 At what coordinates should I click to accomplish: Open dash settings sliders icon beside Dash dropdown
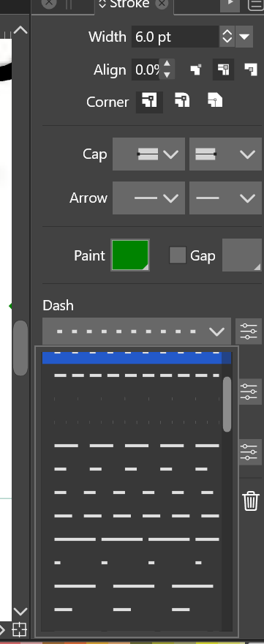pos(249,331)
